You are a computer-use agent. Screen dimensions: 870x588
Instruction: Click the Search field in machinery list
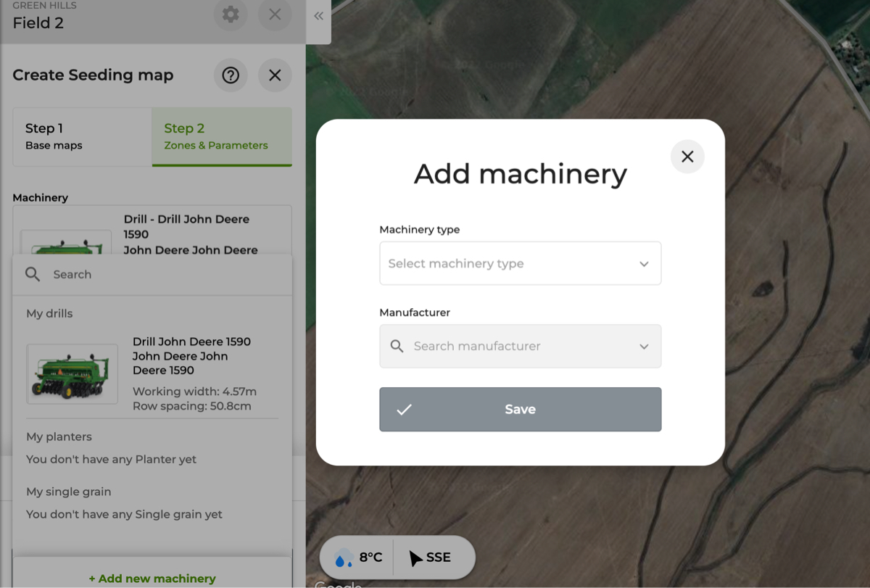pyautogui.click(x=152, y=275)
